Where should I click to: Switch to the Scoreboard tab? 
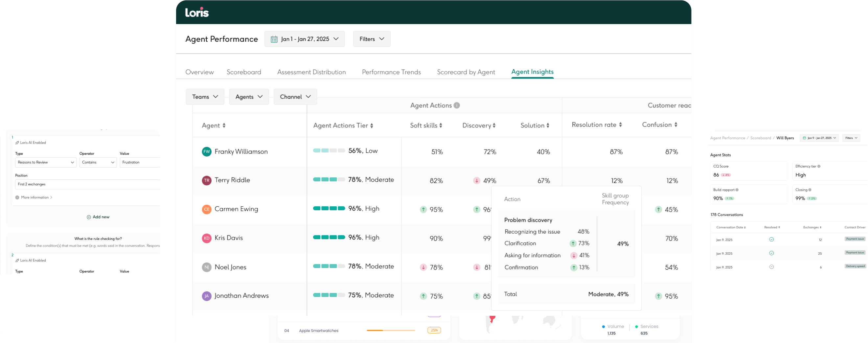tap(244, 72)
